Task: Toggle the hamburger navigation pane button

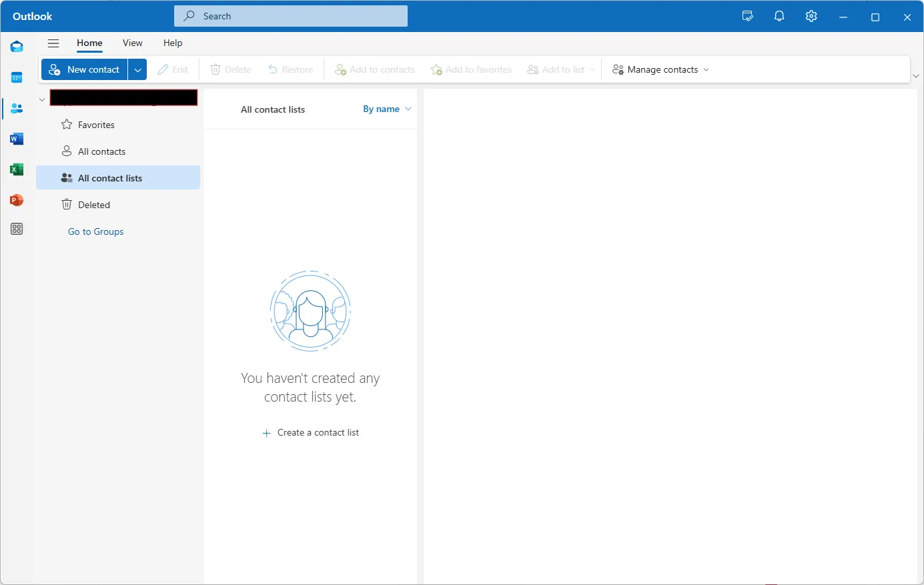Action: pos(53,43)
